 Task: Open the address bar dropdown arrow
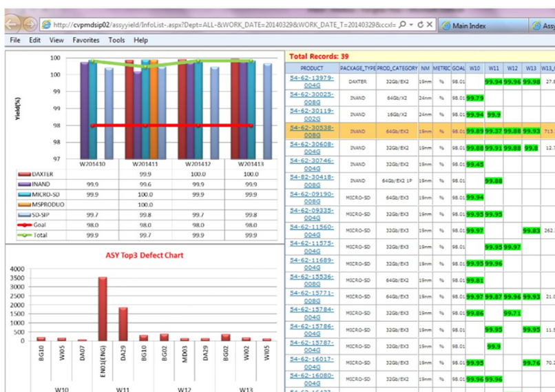410,25
